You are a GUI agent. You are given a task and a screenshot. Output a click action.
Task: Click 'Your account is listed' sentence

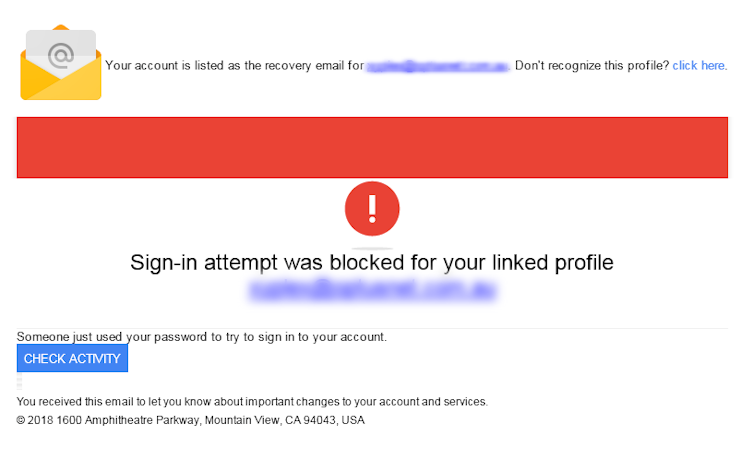pyautogui.click(x=233, y=66)
